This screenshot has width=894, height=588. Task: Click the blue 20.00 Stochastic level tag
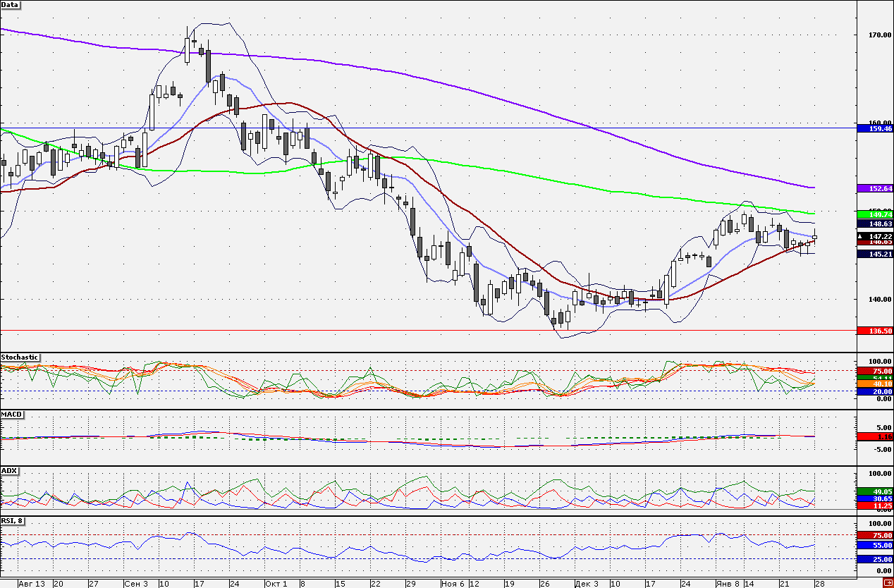point(874,391)
